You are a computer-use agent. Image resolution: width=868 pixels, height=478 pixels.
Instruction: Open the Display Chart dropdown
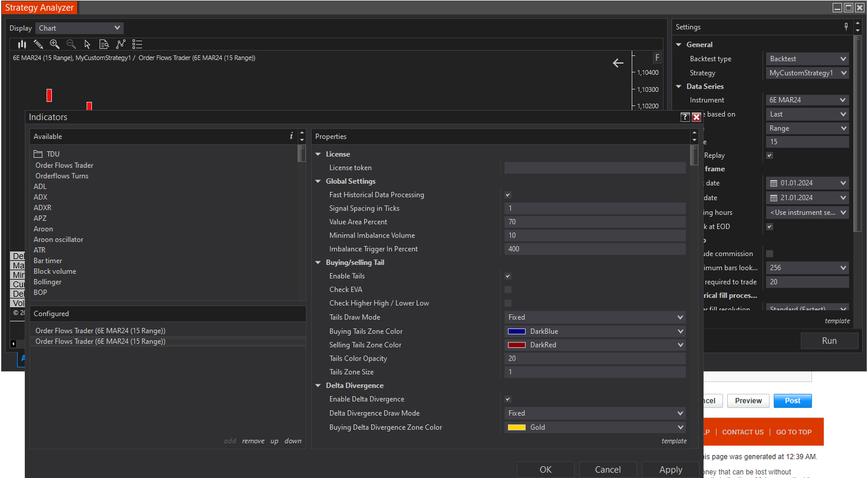[80, 28]
